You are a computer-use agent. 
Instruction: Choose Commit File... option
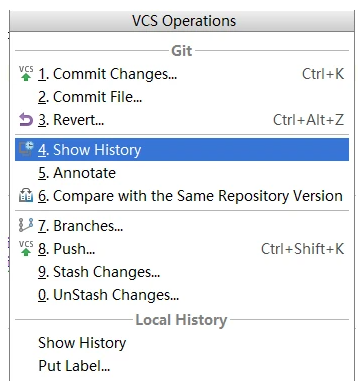tap(182, 97)
